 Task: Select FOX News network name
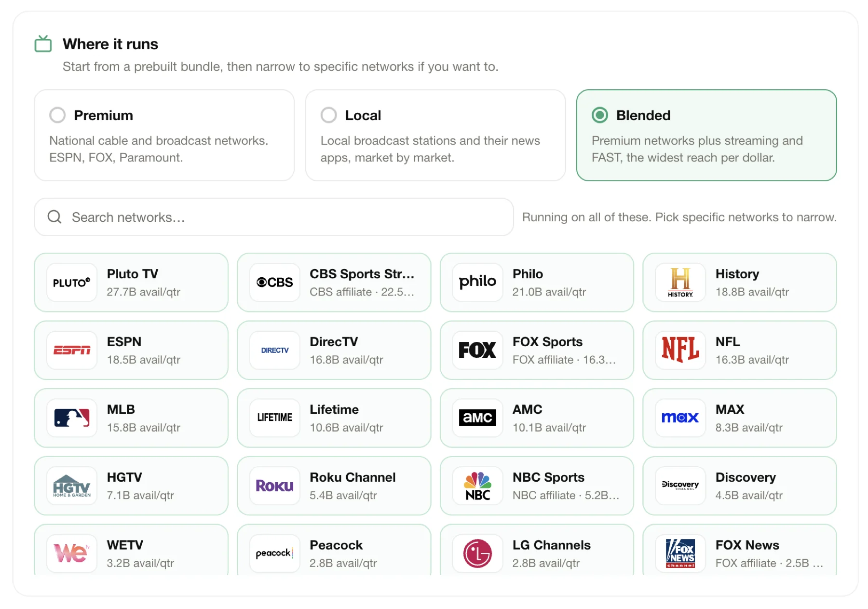point(747,545)
